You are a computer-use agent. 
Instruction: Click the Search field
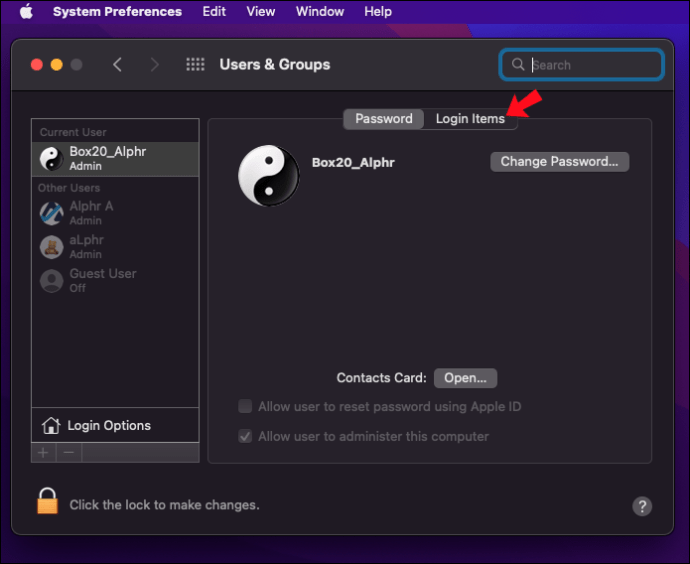coord(581,65)
